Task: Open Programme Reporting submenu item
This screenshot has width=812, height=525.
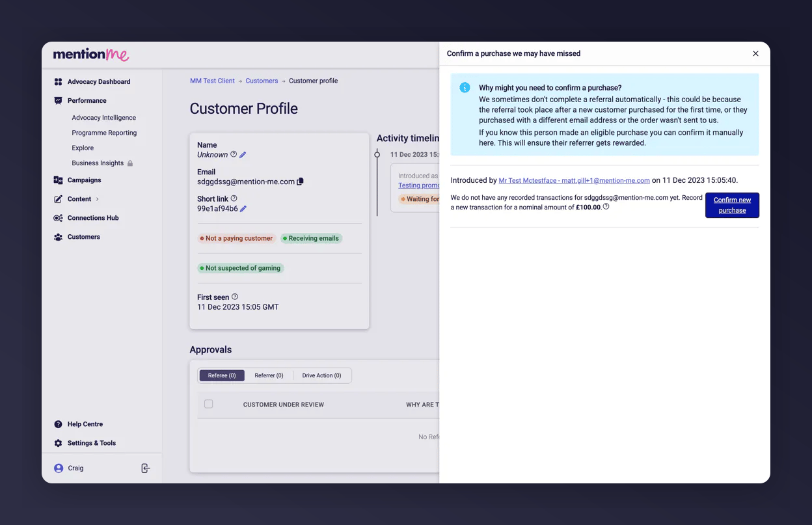Action: point(104,133)
